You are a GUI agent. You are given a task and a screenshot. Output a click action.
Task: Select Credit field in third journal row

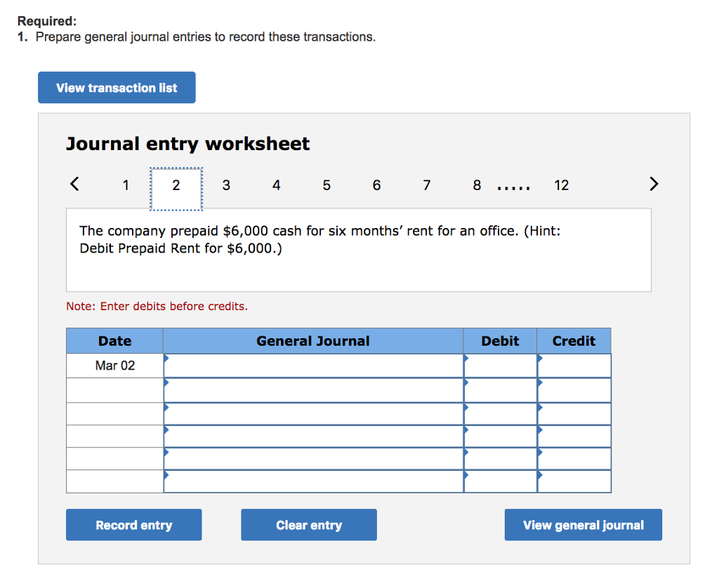coord(574,414)
